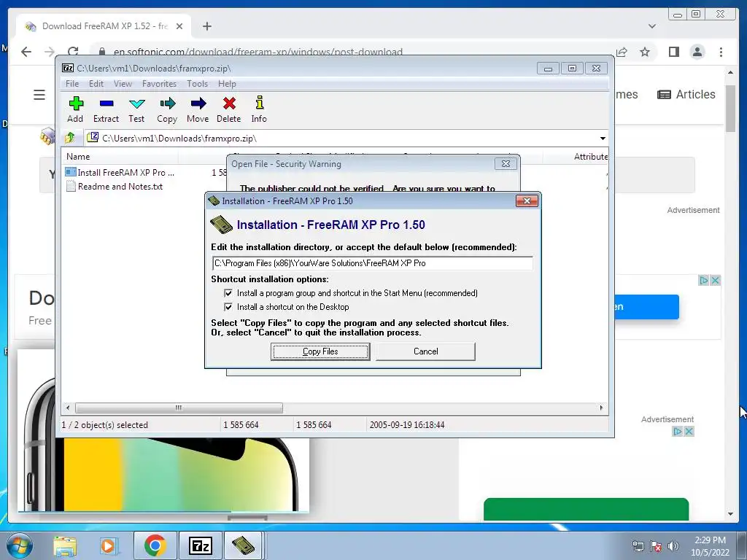Toggle Start Menu program group shortcut checkbox
Image resolution: width=747 pixels, height=560 pixels.
pos(228,293)
